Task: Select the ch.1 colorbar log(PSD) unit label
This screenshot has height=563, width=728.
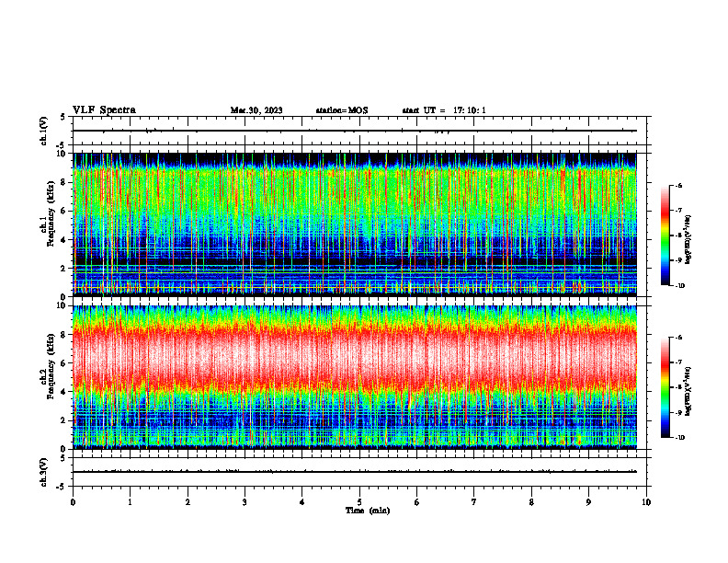Action: click(x=688, y=240)
